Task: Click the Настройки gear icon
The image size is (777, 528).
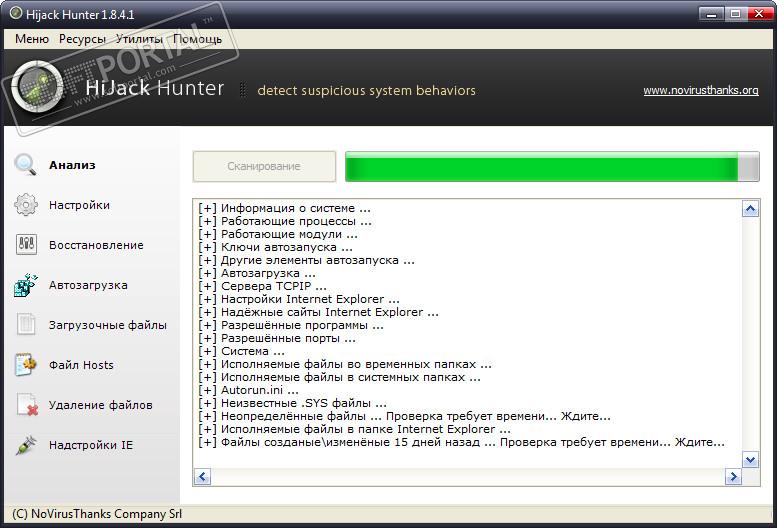Action: tap(26, 205)
